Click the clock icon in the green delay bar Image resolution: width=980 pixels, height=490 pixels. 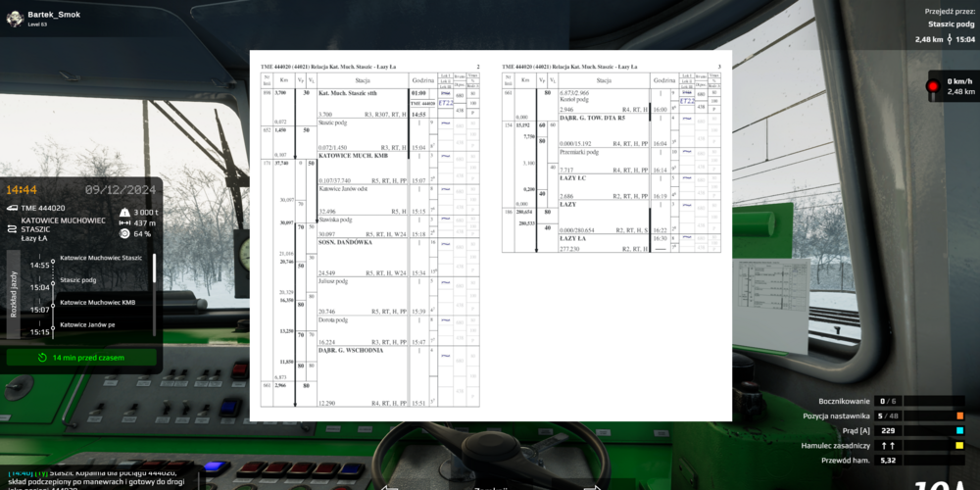42,358
